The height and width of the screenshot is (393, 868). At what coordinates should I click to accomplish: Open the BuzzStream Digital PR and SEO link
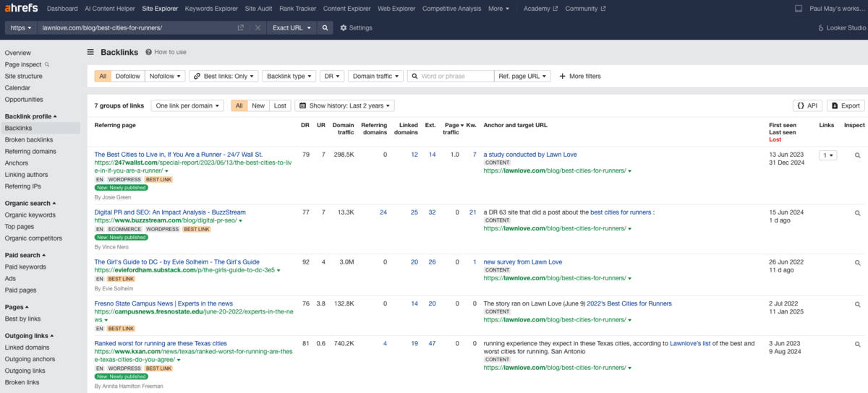(170, 212)
